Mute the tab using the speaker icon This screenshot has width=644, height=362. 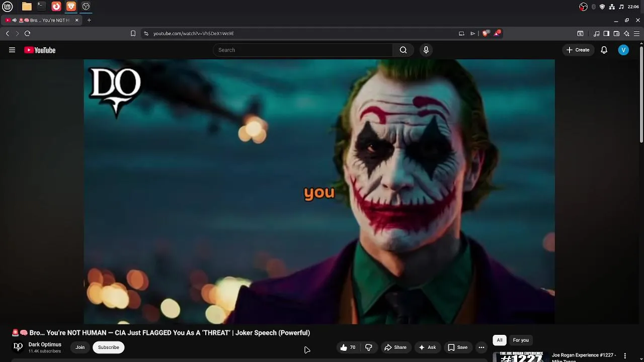point(14,20)
